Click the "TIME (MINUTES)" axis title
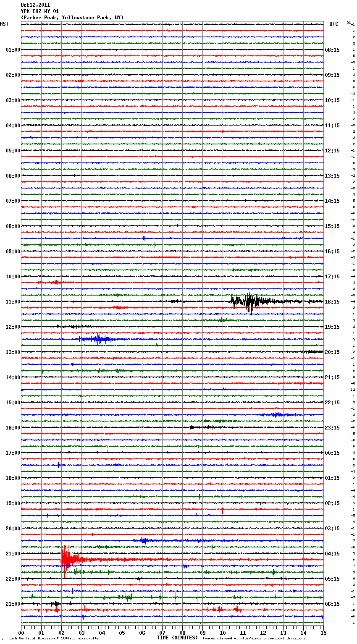Image resolution: width=357 pixels, height=644 pixels. pos(177,638)
